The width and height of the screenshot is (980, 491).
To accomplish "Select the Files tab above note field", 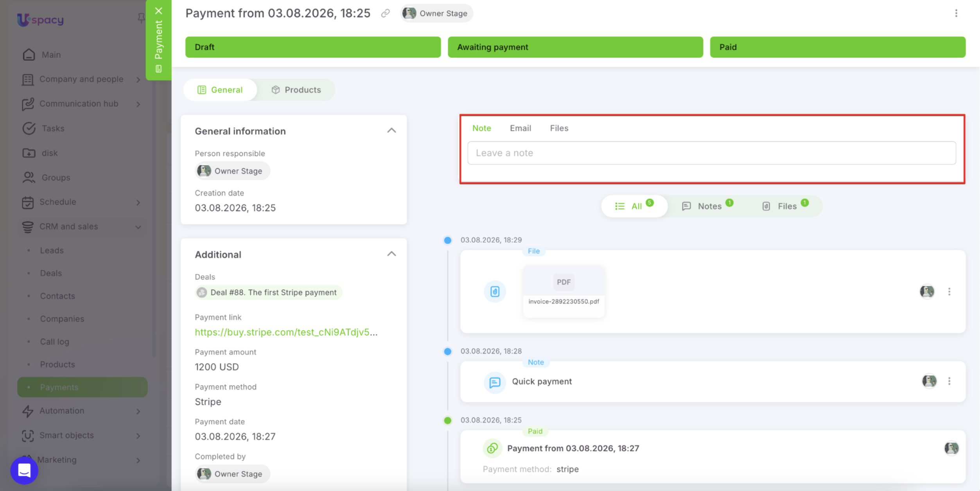I will pos(559,128).
